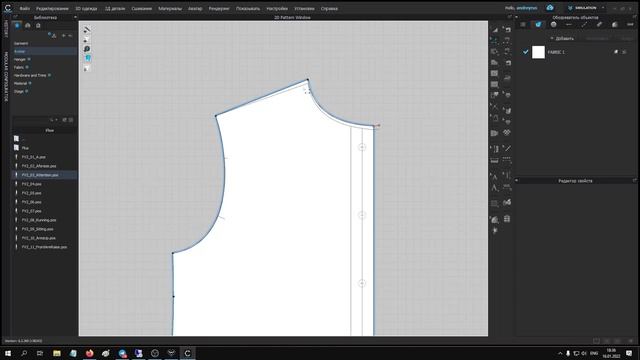Click top icon in 2D window left toolbar

pos(87,30)
